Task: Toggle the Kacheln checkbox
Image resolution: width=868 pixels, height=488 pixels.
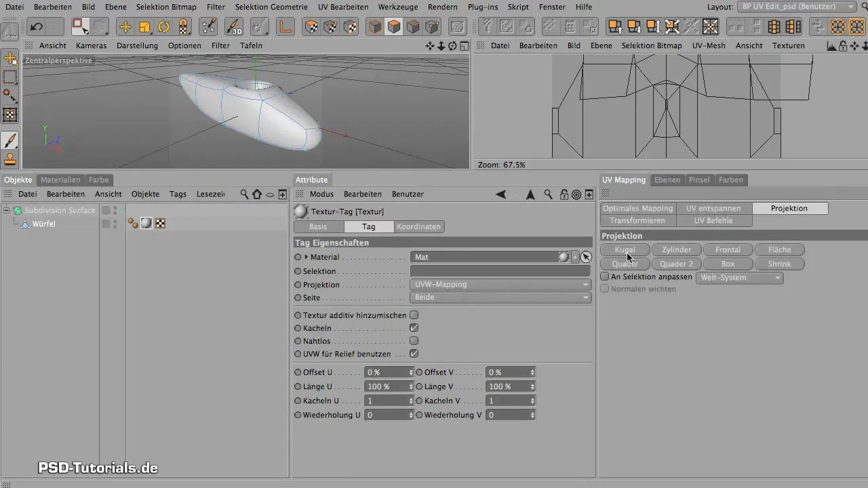Action: click(x=414, y=328)
